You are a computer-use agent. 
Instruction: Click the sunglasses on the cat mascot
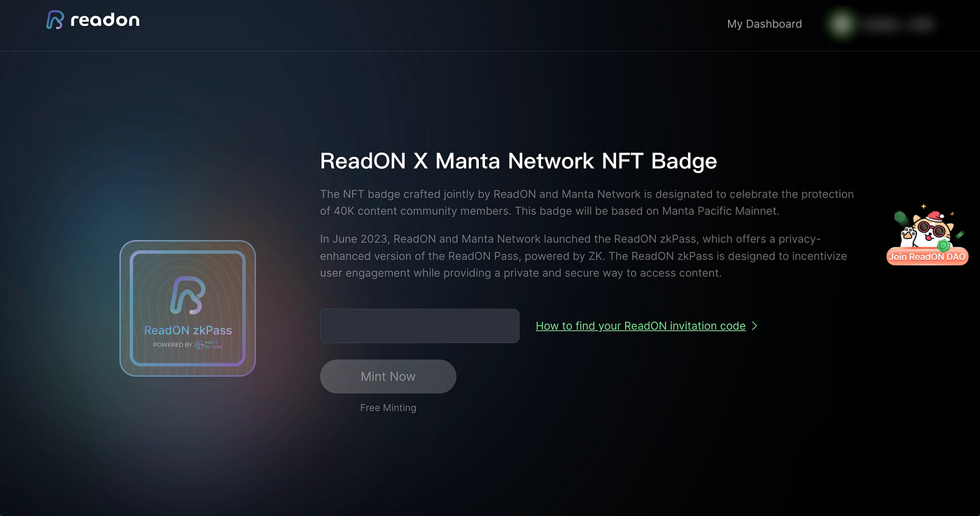pos(931,229)
